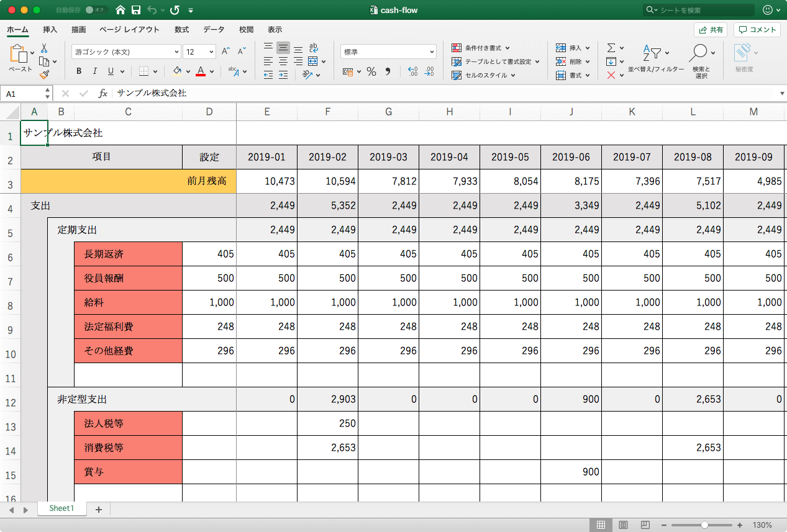The width and height of the screenshot is (787, 532).
Task: Click the コメント button
Action: 757,30
